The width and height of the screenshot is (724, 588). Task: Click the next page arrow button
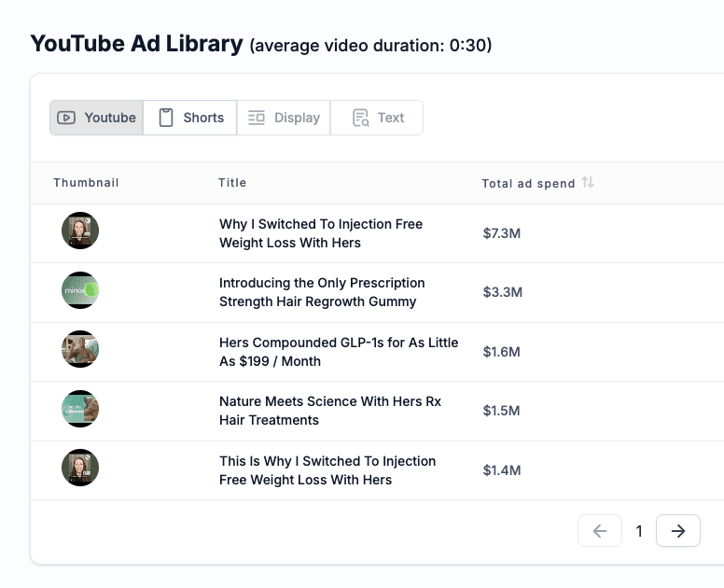[678, 531]
